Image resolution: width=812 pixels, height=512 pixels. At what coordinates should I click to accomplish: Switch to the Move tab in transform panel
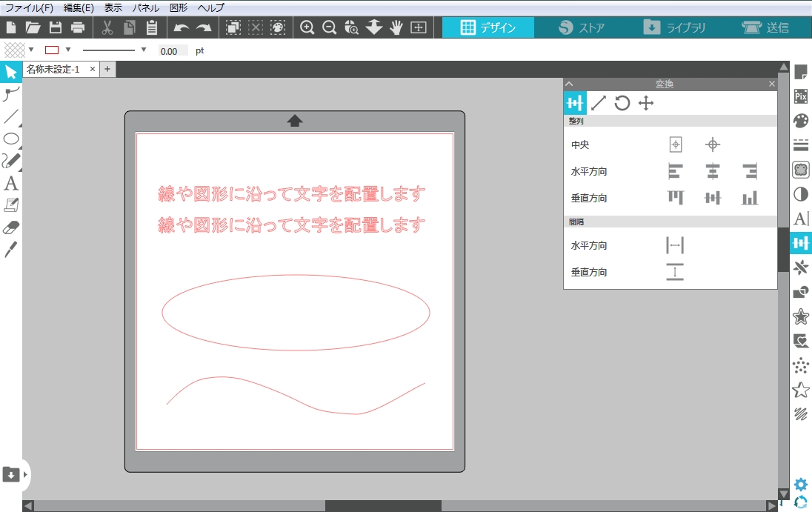tap(646, 103)
